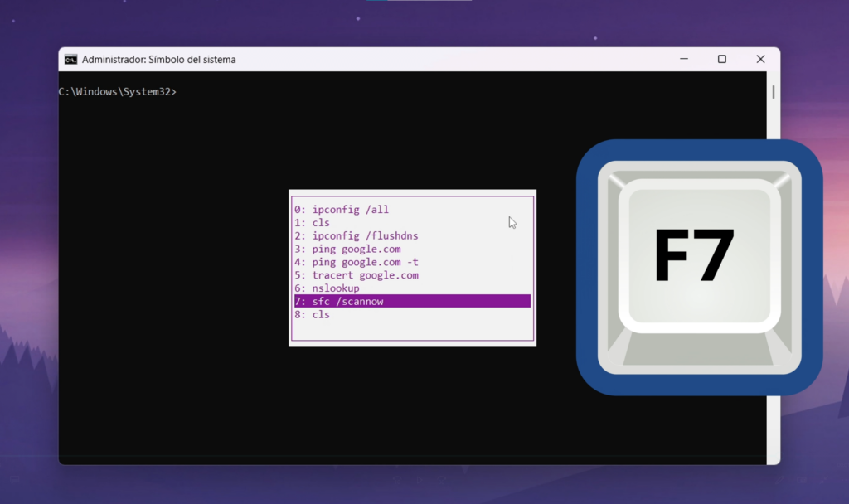Screen dimensions: 849x504
Task: Choose the ping google.com -t entry
Action: click(x=356, y=262)
